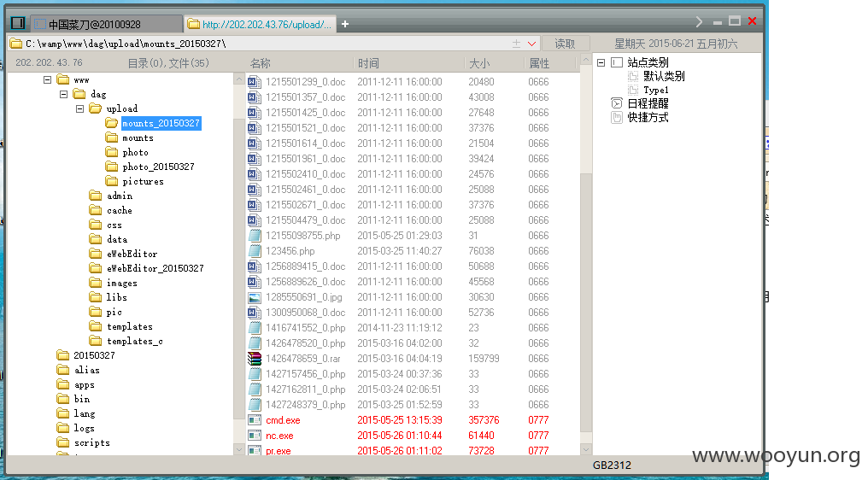Viewport: 868px width, 480px height.
Task: Select the 20150327 tree folder
Action: pyautogui.click(x=94, y=355)
